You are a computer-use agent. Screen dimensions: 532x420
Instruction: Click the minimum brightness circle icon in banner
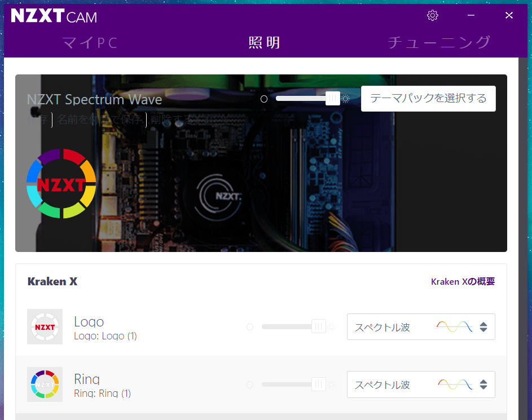[264, 99]
